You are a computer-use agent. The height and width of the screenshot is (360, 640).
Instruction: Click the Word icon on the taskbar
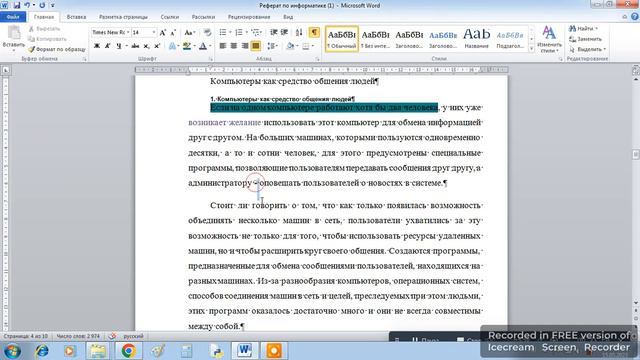click(245, 351)
